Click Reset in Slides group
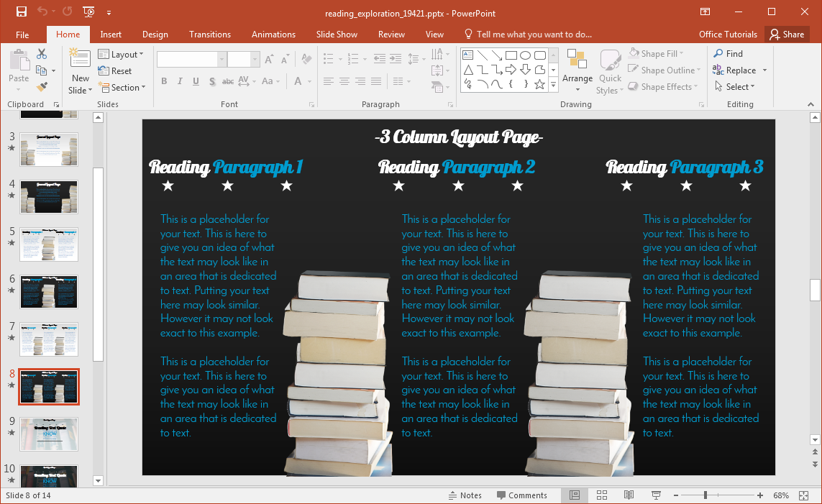 115,71
